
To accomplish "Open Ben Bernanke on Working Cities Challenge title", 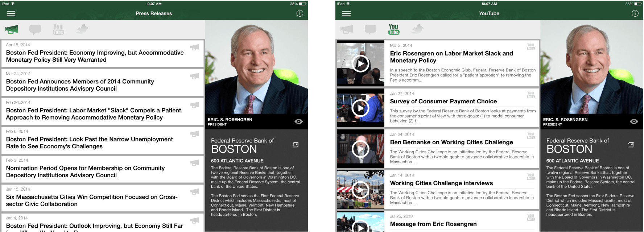I will click(x=451, y=142).
